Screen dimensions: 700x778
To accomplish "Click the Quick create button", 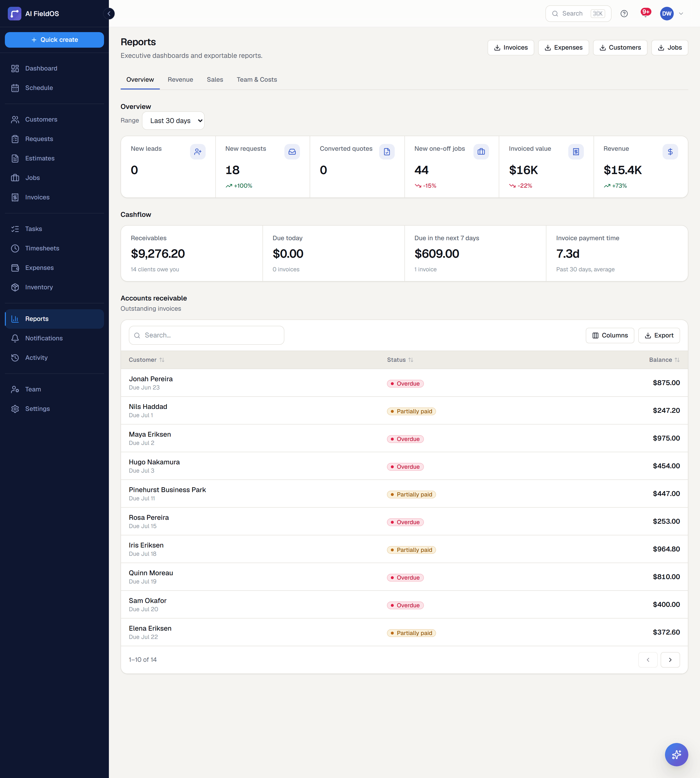I will (x=54, y=40).
